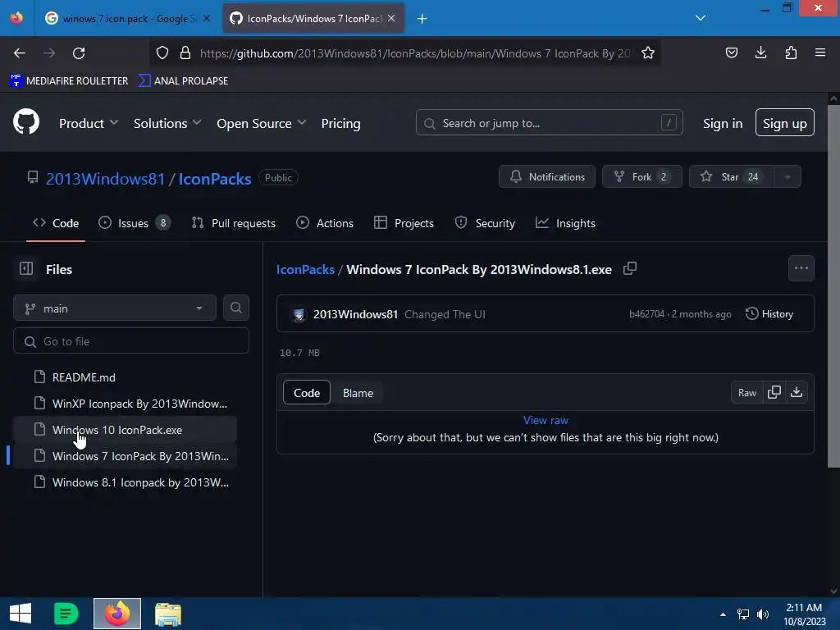840x630 pixels.
Task: Fork the repository with Fork button
Action: click(641, 177)
